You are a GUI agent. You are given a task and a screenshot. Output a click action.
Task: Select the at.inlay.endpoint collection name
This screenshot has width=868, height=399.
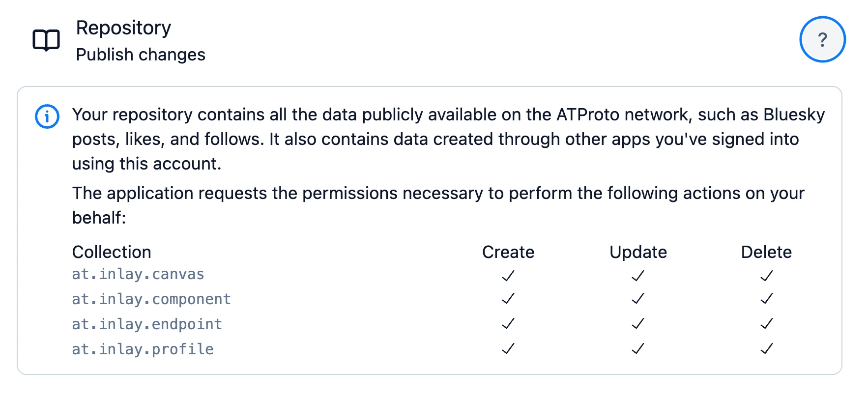click(147, 324)
